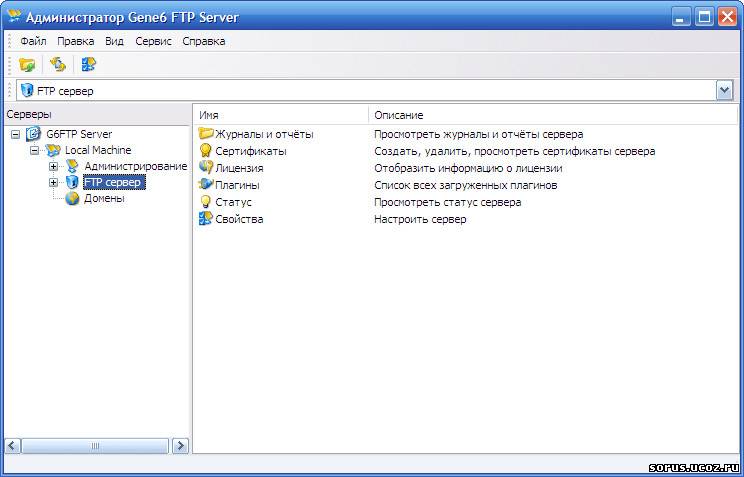The image size is (744, 477).
Task: Click the Администрирование tree icon
Action: [72, 166]
